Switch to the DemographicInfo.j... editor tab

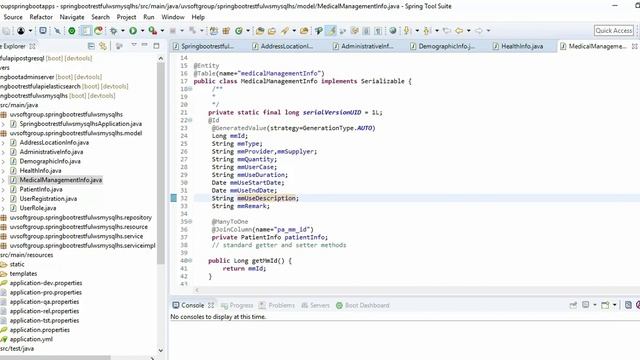(x=443, y=46)
